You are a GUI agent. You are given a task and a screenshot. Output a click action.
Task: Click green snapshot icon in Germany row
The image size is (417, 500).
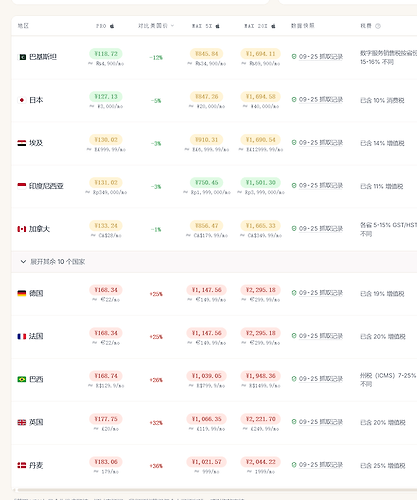tap(294, 293)
